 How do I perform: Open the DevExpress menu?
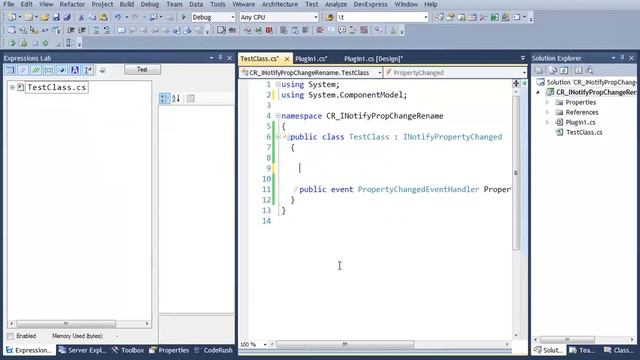pos(371,4)
